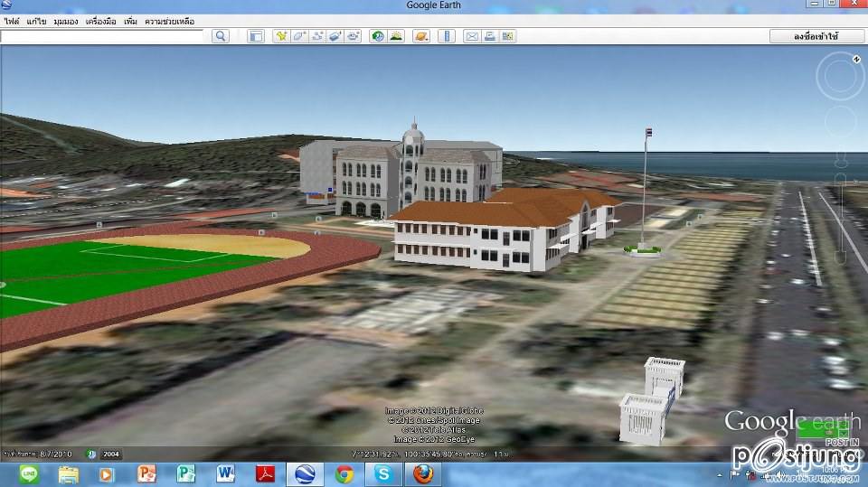Open the ความช่วยเหลือ (Help) menu
Image resolution: width=868 pixels, height=487 pixels.
[x=169, y=21]
